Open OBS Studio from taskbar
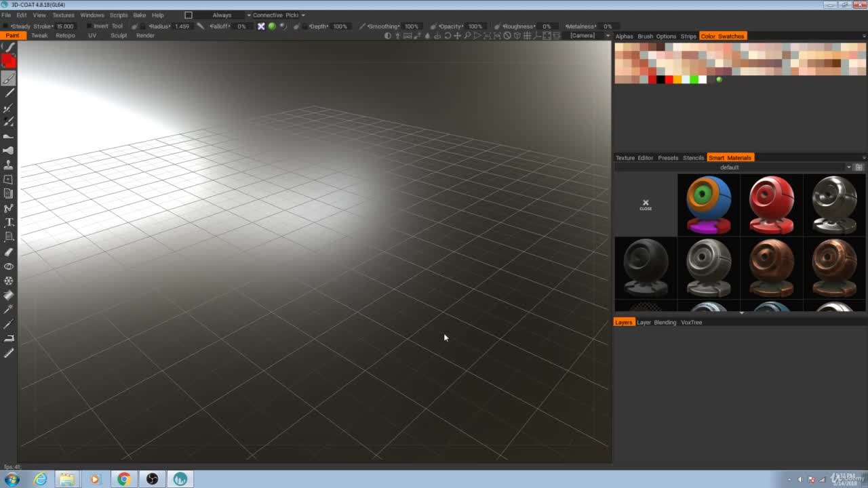 pos(152,479)
